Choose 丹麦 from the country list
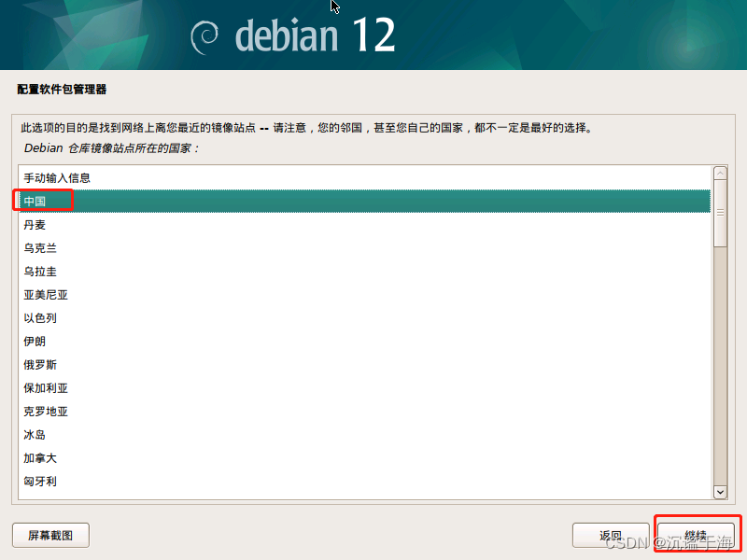The width and height of the screenshot is (747, 560). [364, 225]
